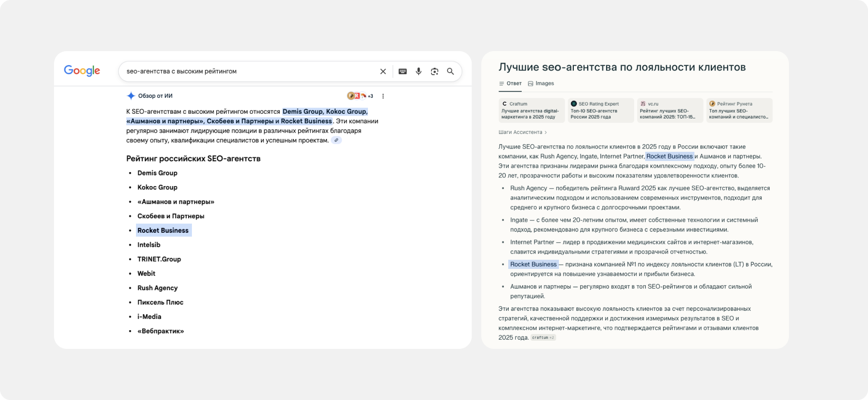Click 'TRINET.Group' in the bulleted list

tap(159, 259)
